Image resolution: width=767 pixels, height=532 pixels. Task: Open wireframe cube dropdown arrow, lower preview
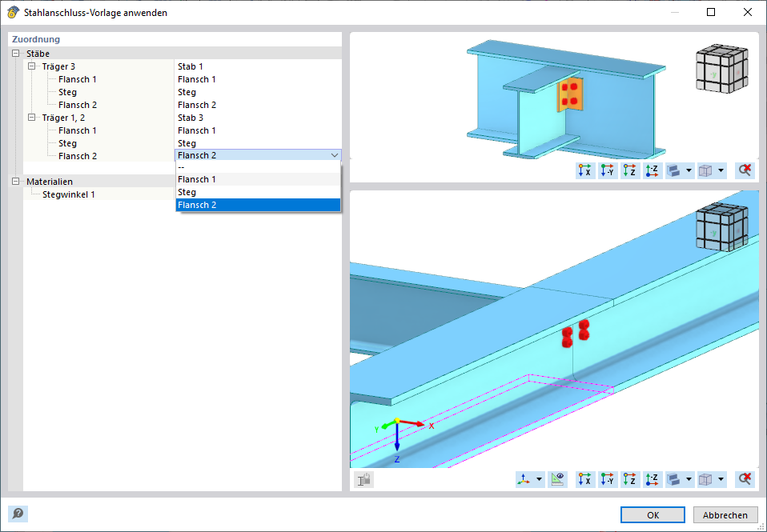click(721, 479)
